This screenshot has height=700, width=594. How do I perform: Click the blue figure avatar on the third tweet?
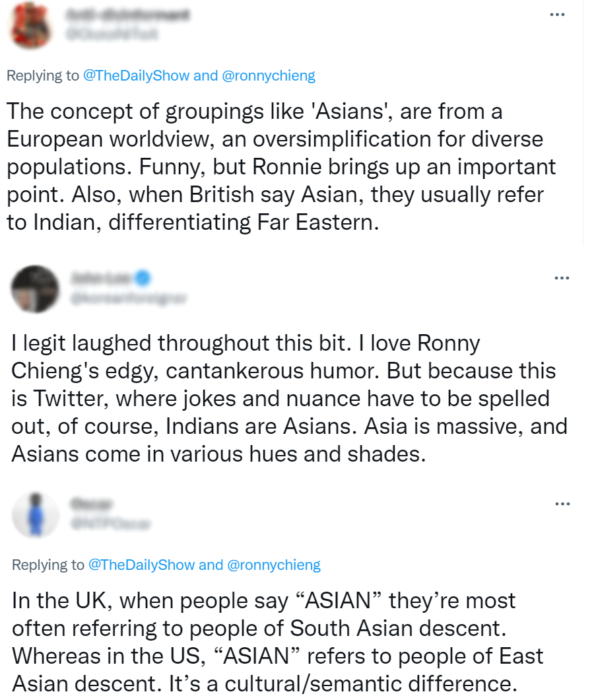(x=36, y=514)
